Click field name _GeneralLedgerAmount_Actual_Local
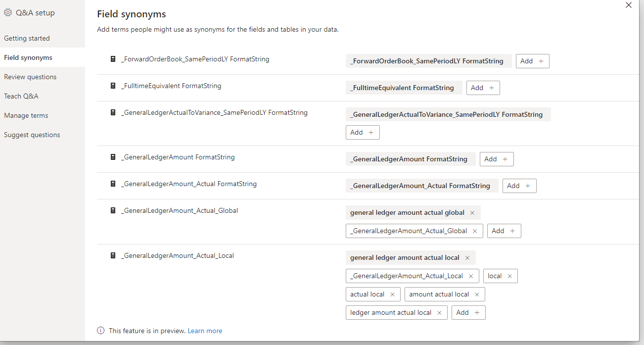Screen dimensions: 644x345 [x=178, y=255]
